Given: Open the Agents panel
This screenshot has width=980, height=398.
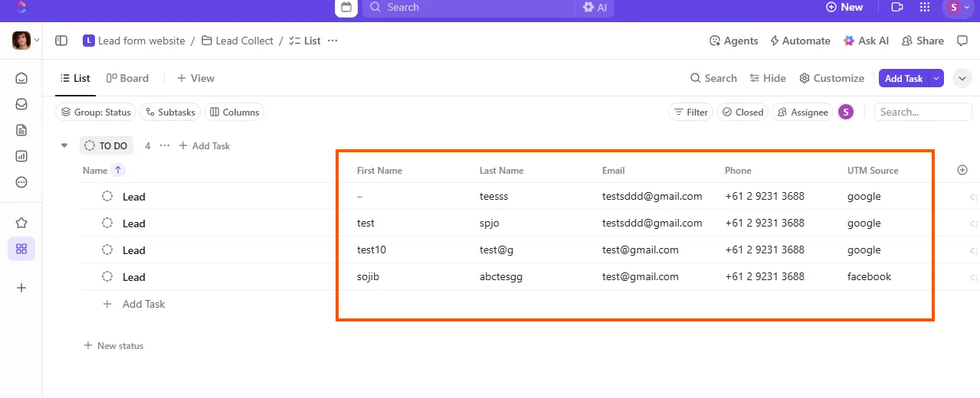Looking at the screenshot, I should [733, 41].
